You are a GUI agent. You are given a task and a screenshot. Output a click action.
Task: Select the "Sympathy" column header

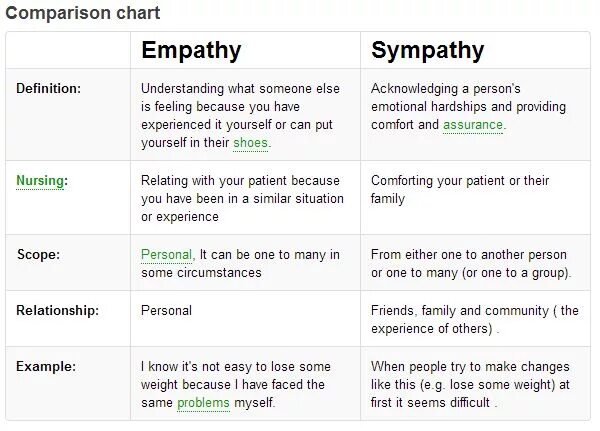click(x=427, y=50)
